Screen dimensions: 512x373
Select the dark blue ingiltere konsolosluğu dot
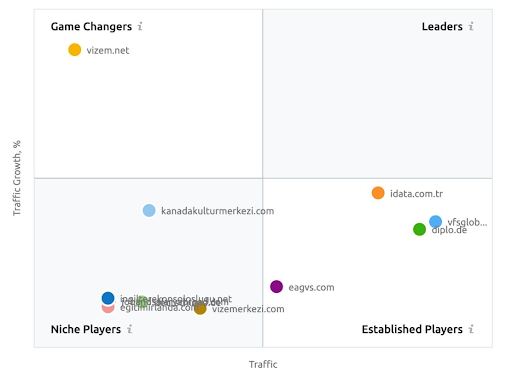point(108,298)
